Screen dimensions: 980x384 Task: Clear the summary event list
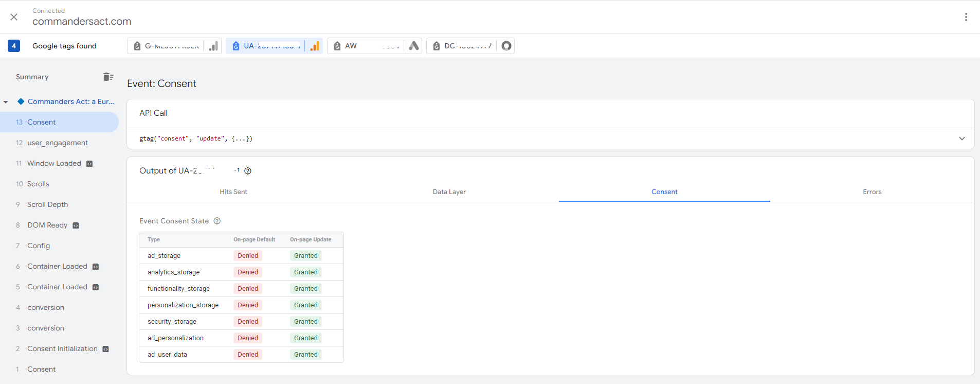[108, 77]
